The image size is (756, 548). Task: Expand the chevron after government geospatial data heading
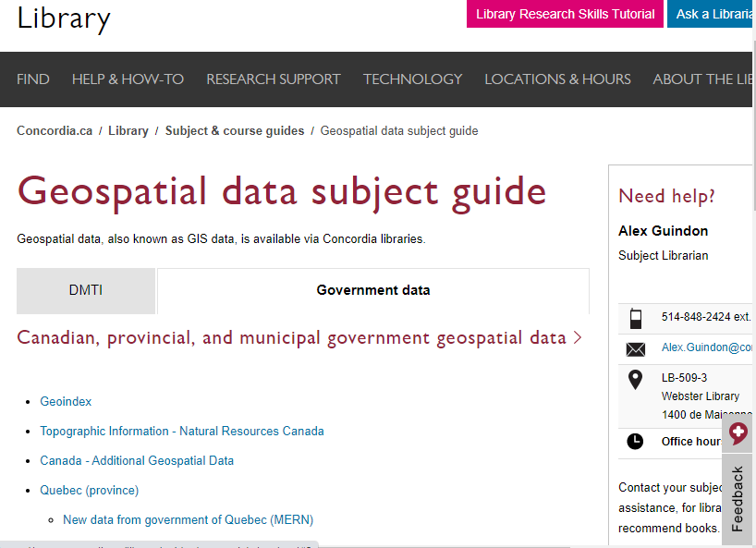click(x=578, y=338)
